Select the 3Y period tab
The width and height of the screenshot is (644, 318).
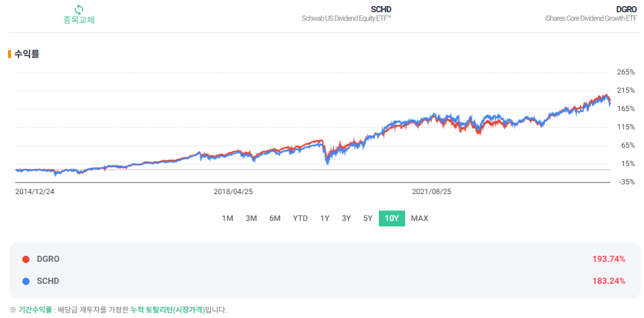pyautogui.click(x=346, y=219)
